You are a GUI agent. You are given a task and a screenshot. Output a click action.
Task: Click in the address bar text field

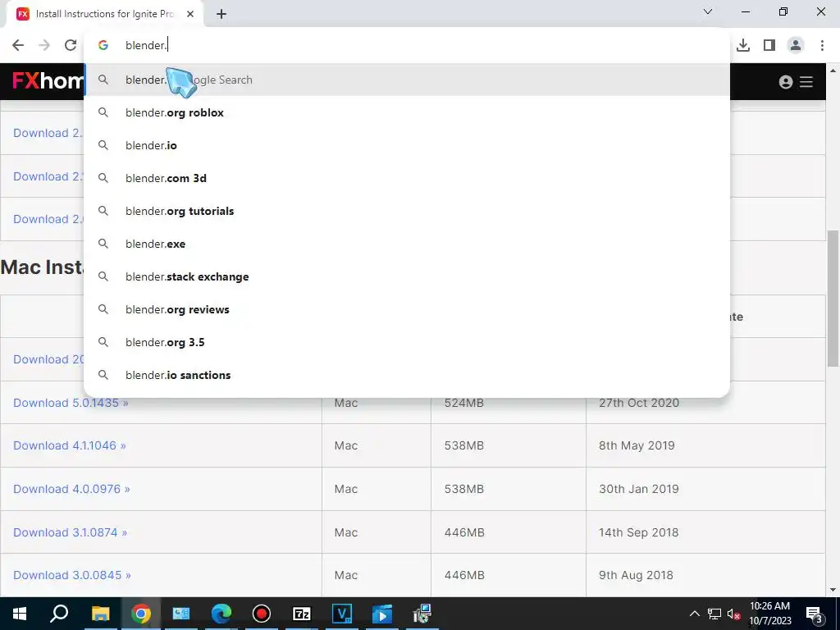pyautogui.click(x=407, y=45)
